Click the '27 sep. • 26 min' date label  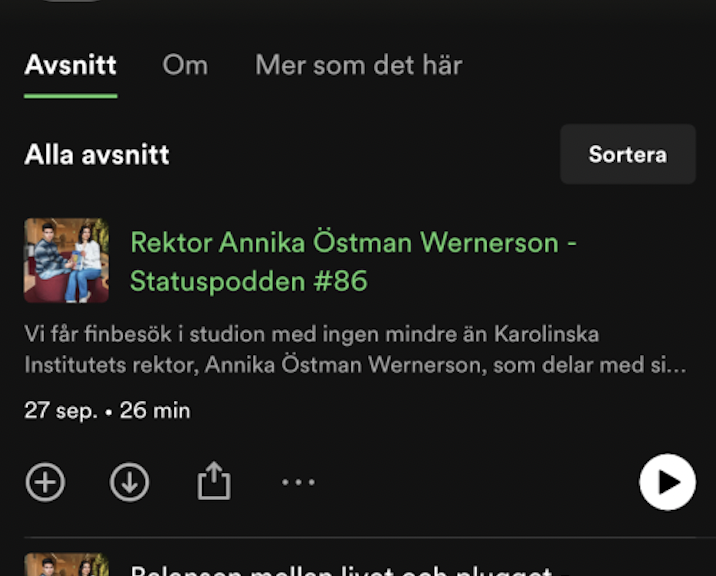[x=107, y=410]
